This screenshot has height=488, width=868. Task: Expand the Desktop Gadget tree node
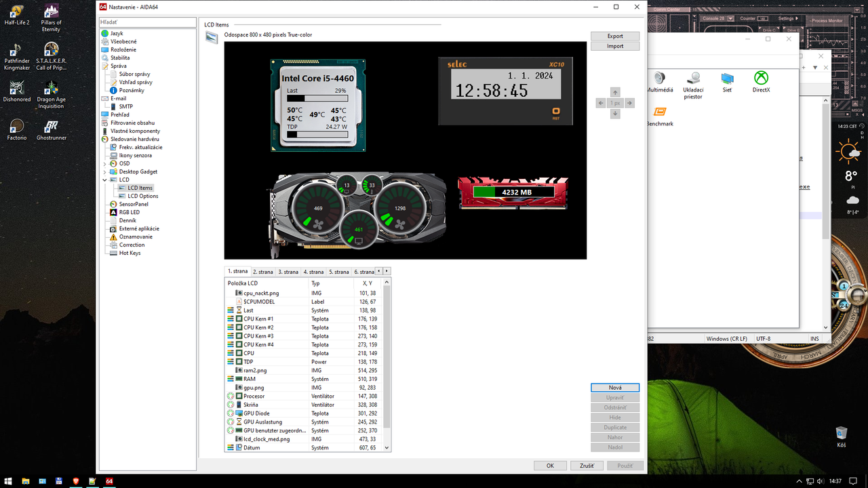[105, 171]
